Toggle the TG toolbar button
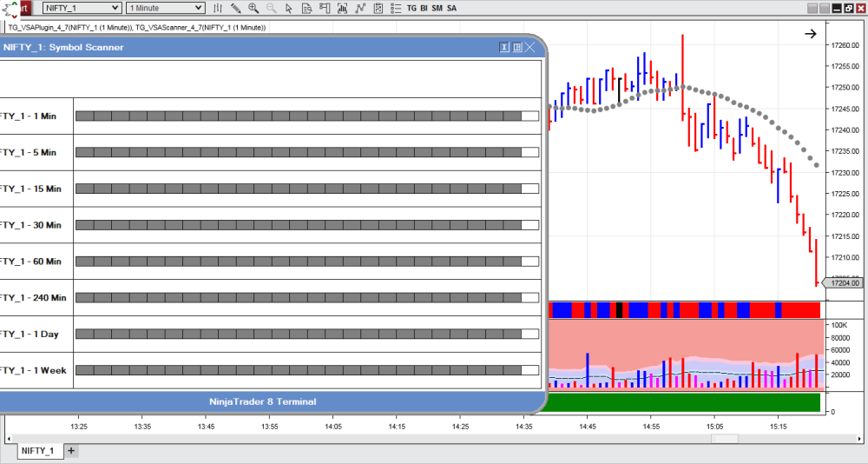868x464 pixels. pos(411,8)
